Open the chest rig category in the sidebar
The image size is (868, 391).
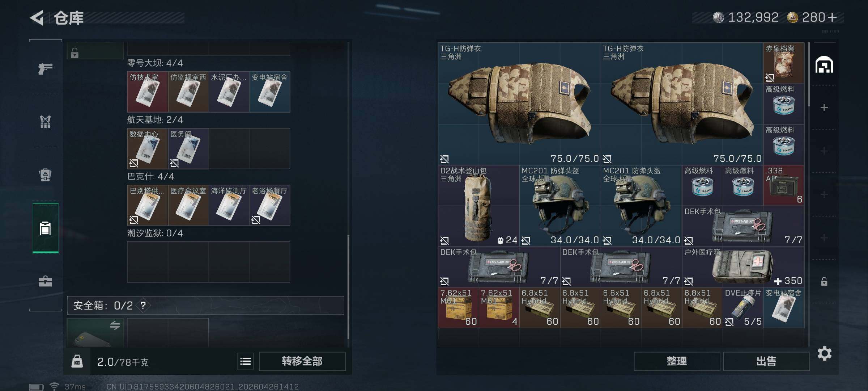[x=45, y=122]
